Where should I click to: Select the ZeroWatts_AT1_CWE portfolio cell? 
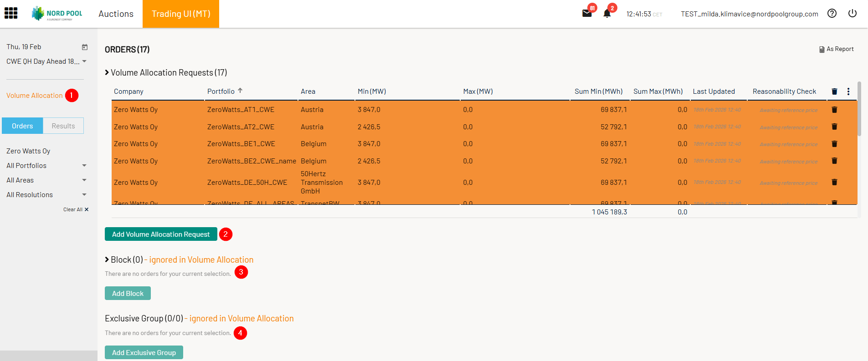(x=241, y=110)
